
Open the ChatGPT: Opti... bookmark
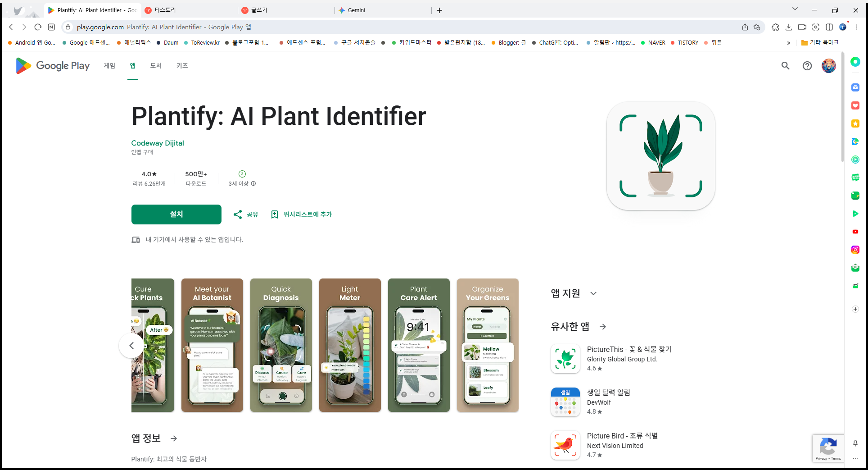point(555,43)
